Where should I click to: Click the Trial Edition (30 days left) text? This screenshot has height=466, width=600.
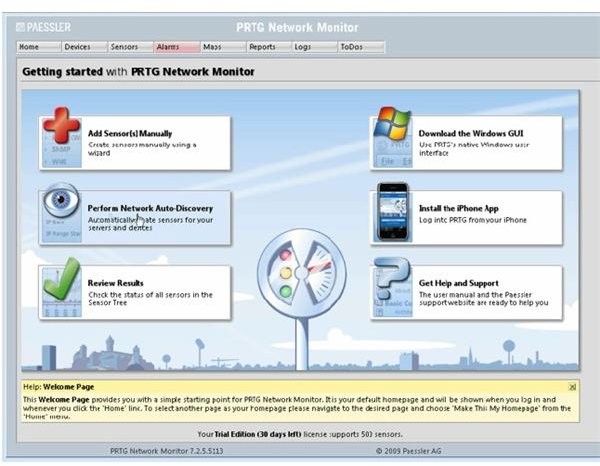258,434
